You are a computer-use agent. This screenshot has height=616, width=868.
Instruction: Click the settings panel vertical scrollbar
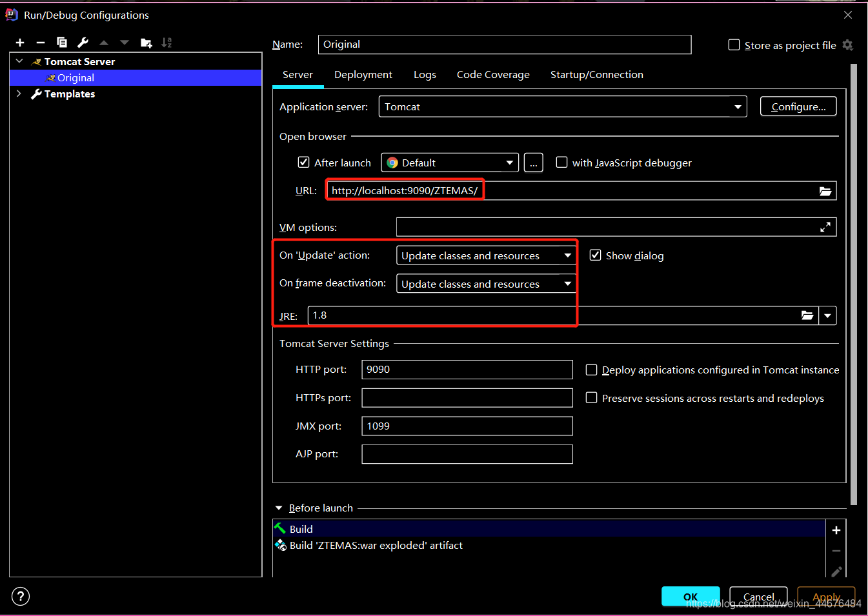click(854, 284)
